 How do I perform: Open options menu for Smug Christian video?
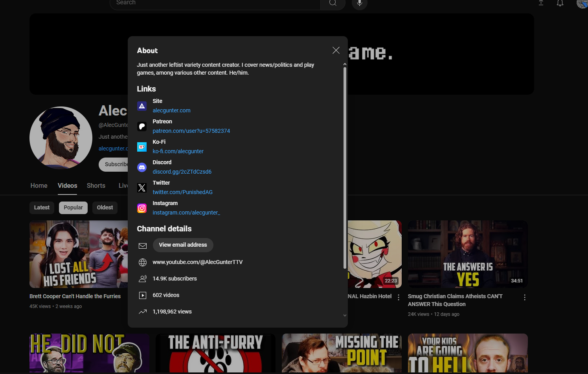[x=525, y=297]
